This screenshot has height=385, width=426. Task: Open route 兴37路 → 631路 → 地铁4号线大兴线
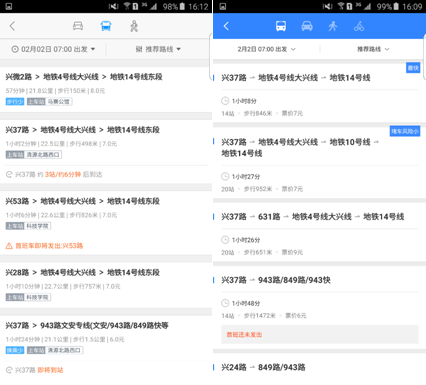319,232
